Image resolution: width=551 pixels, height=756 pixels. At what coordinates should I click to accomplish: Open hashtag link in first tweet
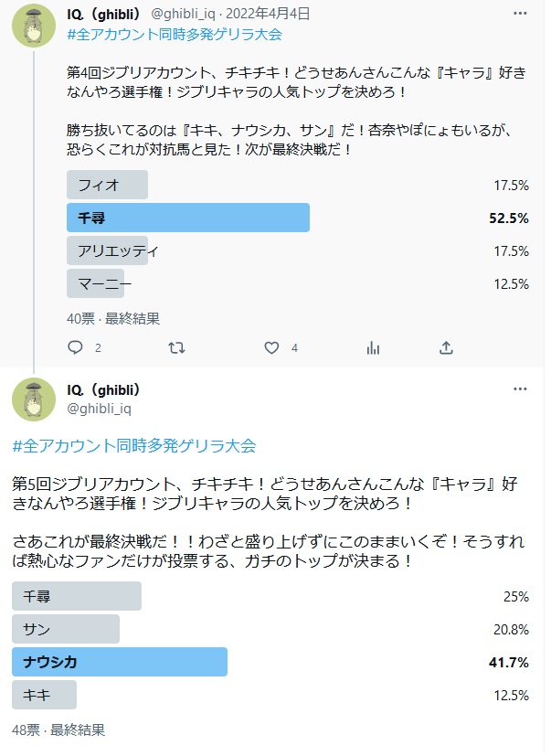click(x=176, y=35)
